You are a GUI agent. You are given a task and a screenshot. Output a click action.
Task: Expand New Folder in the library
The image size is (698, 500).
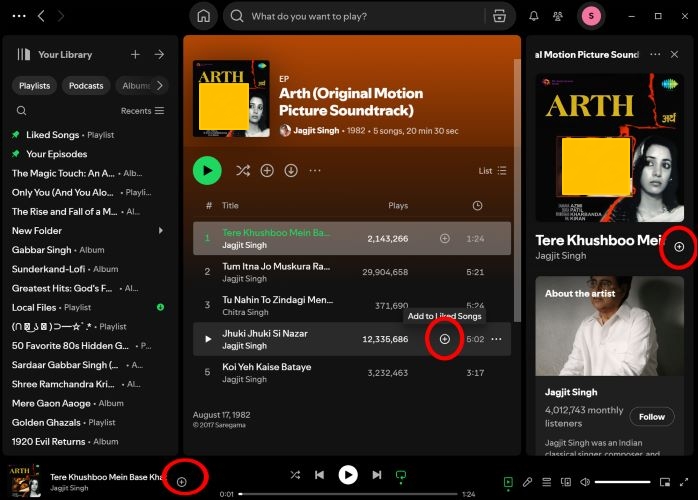161,231
